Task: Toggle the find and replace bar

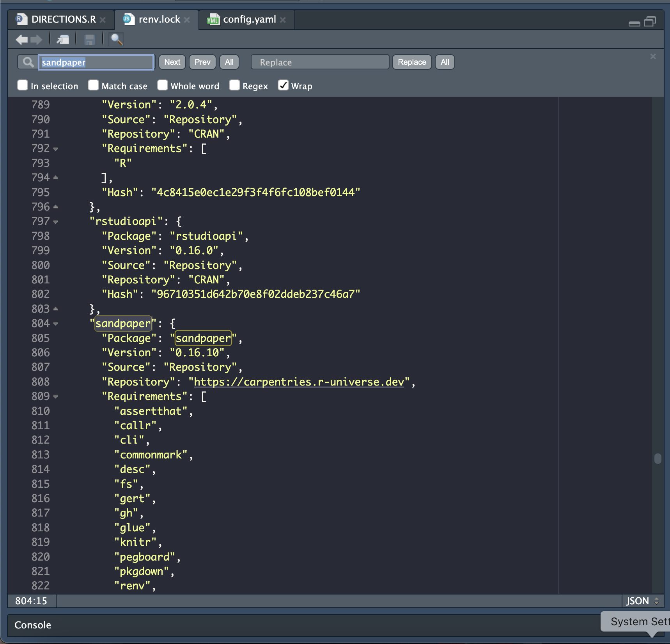Action: tap(117, 39)
